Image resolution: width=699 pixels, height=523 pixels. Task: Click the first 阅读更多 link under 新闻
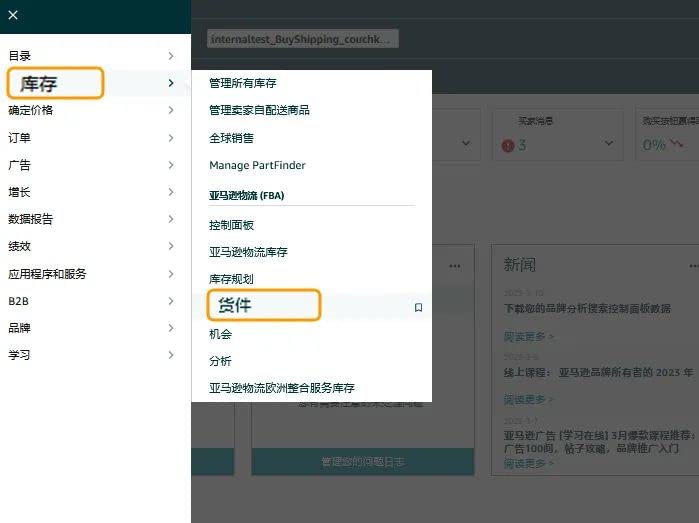pyautogui.click(x=529, y=337)
